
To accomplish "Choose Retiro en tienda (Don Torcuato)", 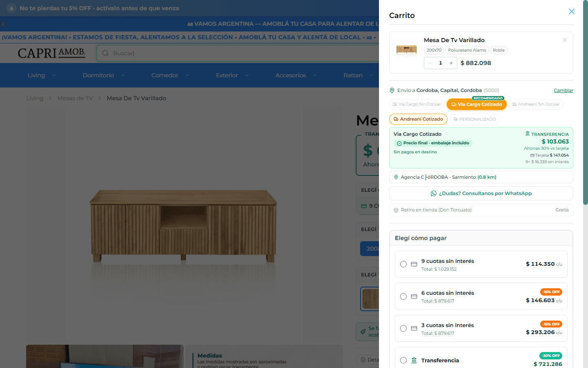I will pos(481,210).
